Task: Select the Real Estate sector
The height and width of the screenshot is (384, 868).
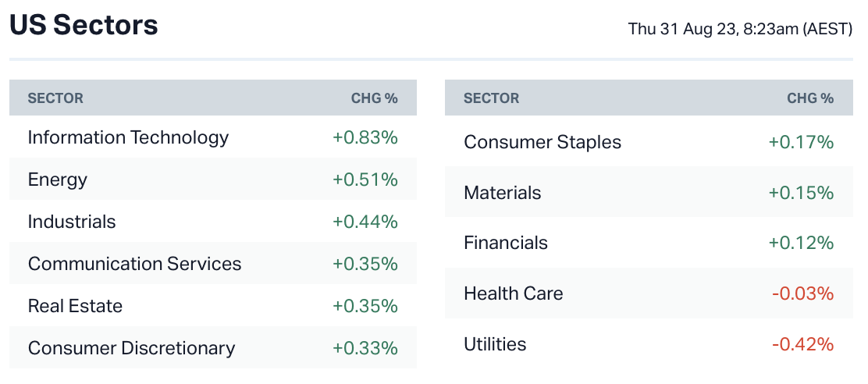Action: (x=75, y=306)
